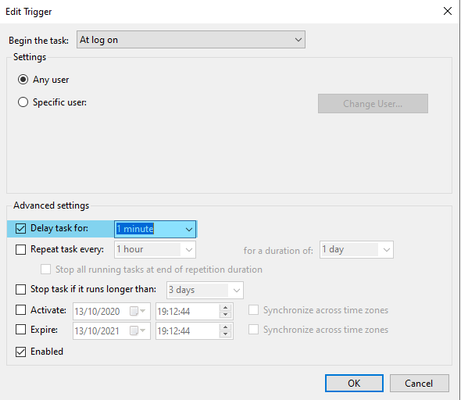Increase Expire time with up spinner arrow
This screenshot has width=461, height=400.
226,327
